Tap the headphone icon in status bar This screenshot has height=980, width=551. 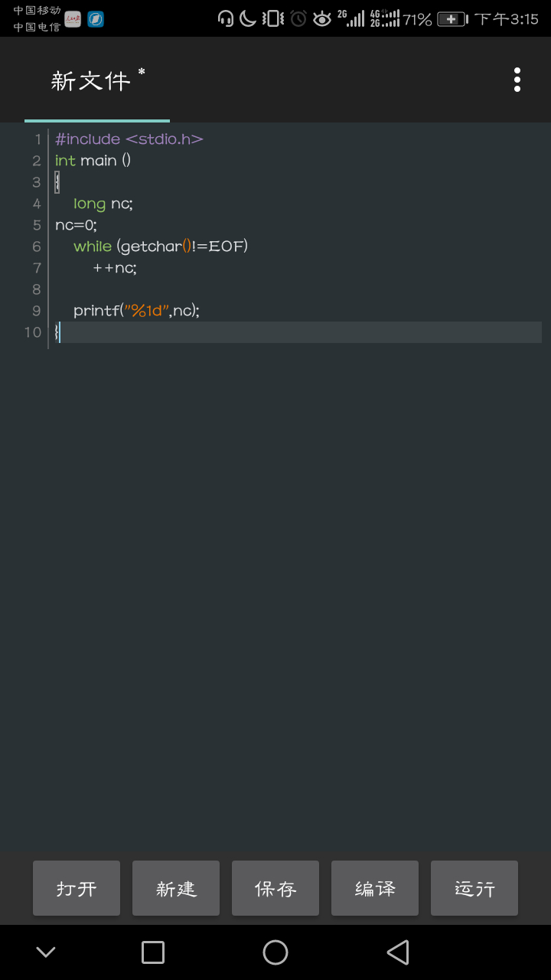coord(225,19)
